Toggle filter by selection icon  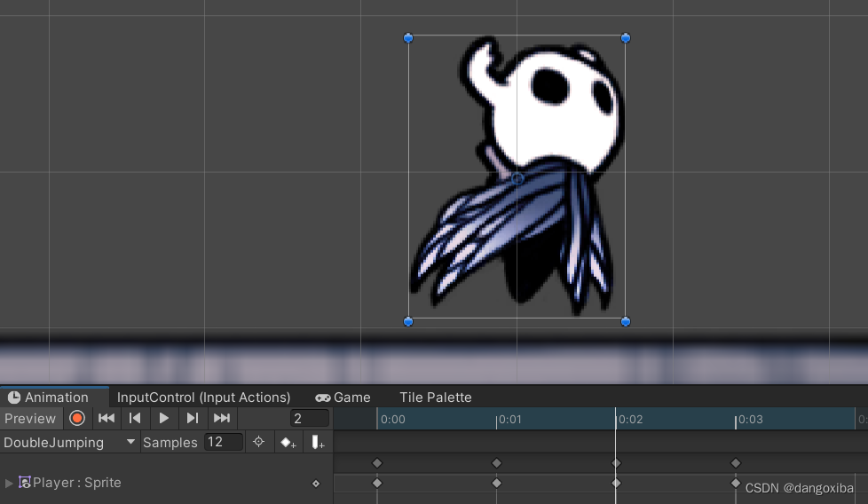coord(258,442)
